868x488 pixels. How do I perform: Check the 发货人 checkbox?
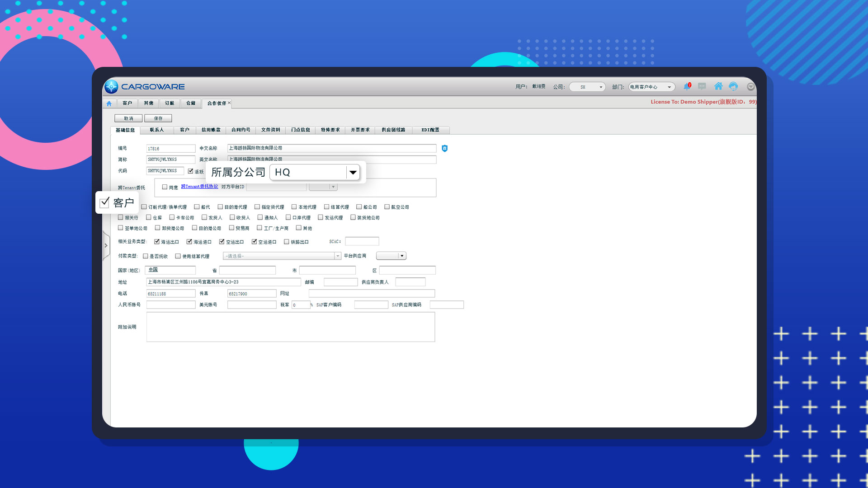204,217
